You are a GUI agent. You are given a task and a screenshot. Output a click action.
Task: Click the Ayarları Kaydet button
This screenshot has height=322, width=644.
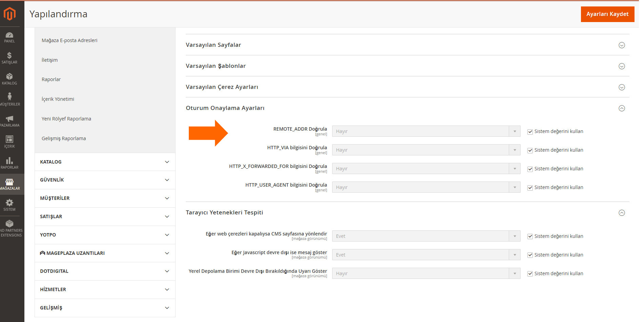coord(607,14)
